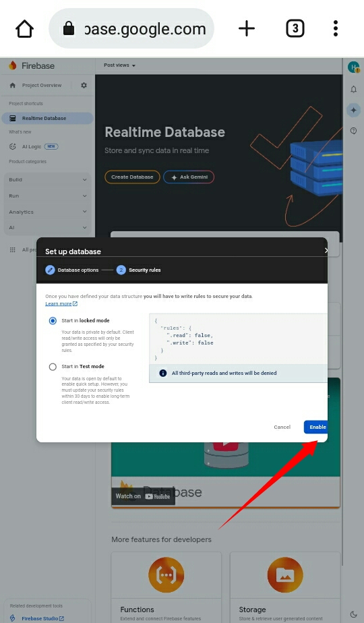Click the Firebase flame logo
The width and height of the screenshot is (364, 623).
tap(13, 65)
